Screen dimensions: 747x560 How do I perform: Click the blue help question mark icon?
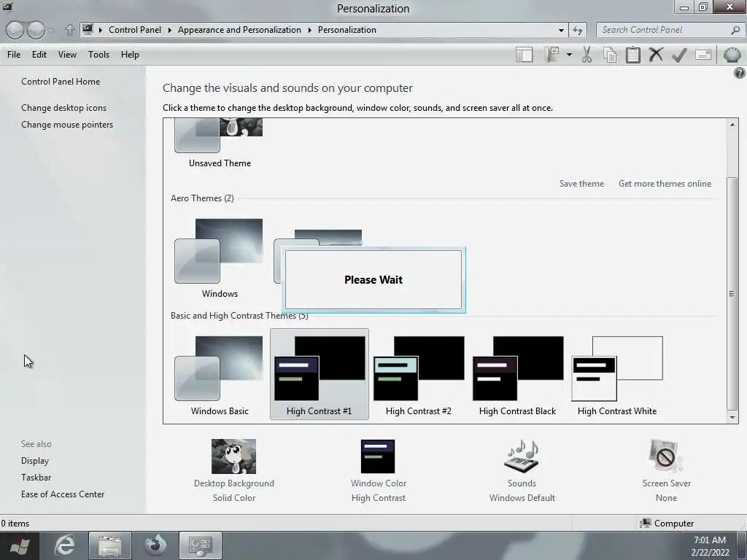tap(740, 73)
